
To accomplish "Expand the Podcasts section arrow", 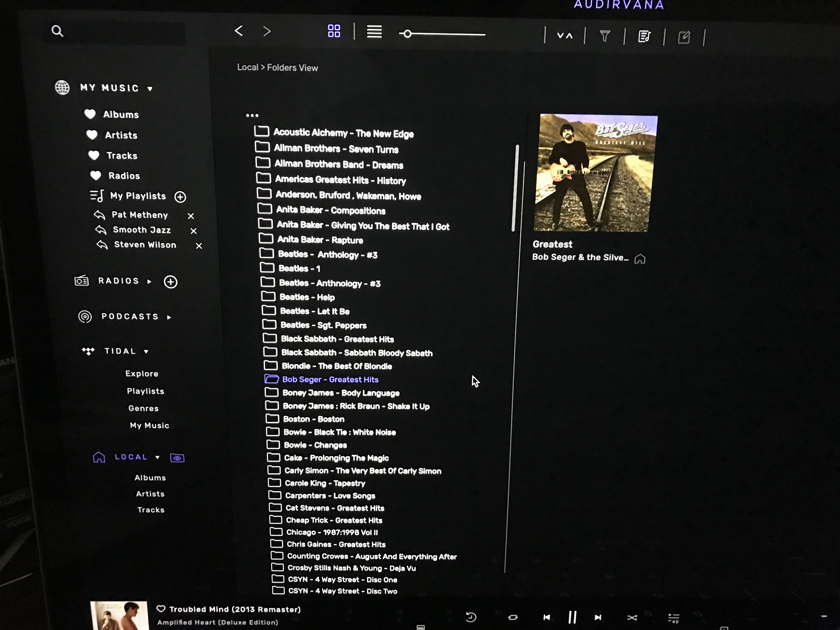I will 169,317.
